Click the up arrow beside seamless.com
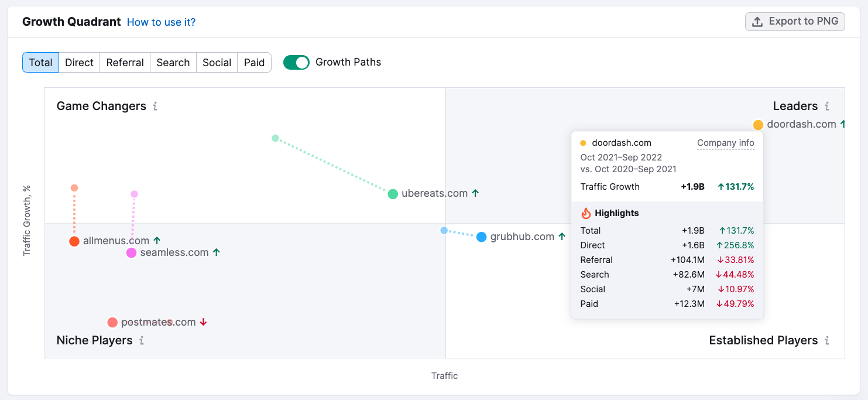 (x=216, y=252)
